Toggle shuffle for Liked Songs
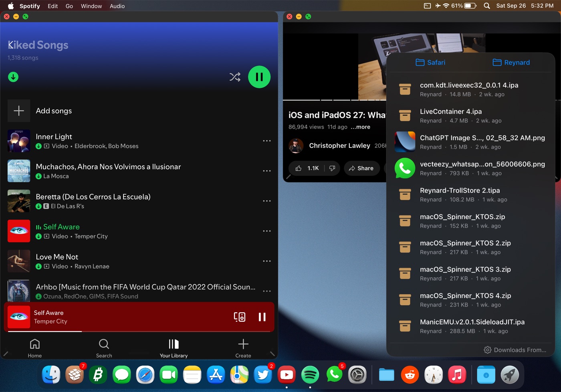This screenshot has height=392, width=561. tap(235, 77)
